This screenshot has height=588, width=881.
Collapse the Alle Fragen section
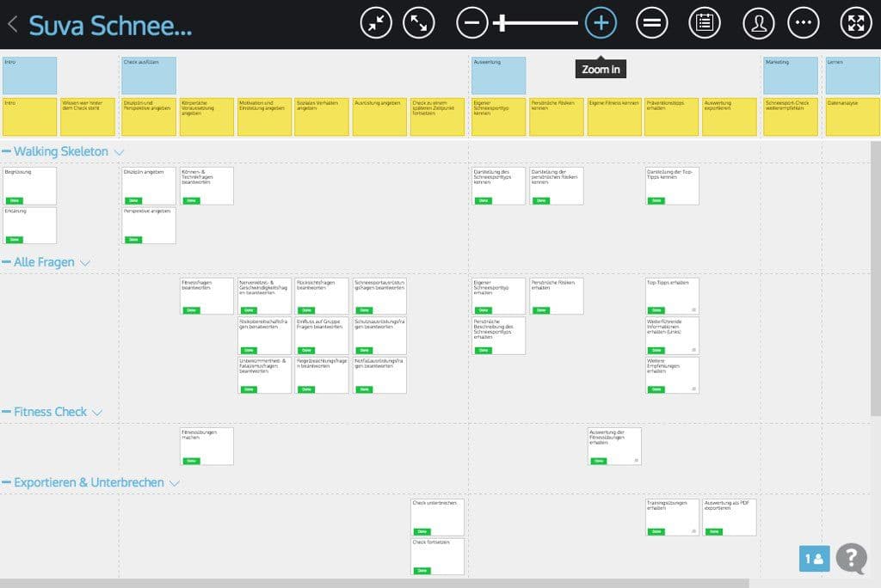(x=84, y=262)
